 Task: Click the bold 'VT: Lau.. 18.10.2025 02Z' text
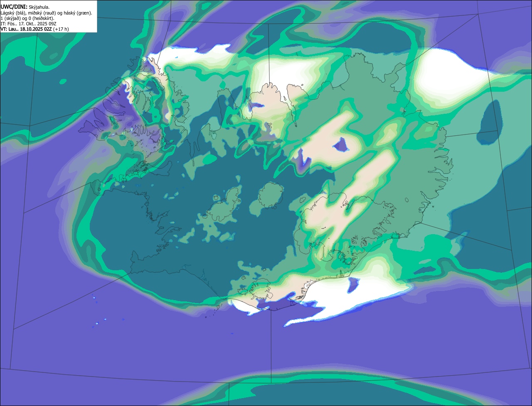click(x=26, y=29)
